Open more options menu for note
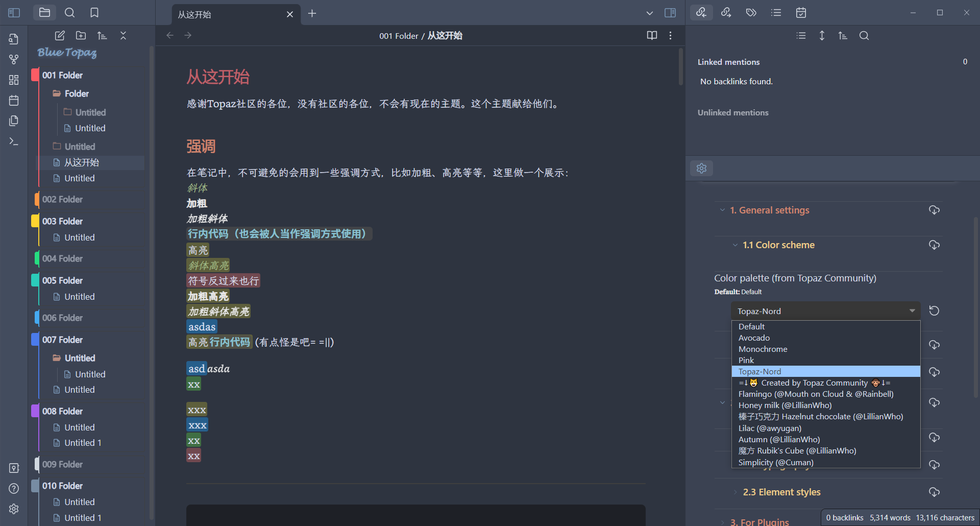Viewport: 980px width, 526px height. [x=670, y=35]
